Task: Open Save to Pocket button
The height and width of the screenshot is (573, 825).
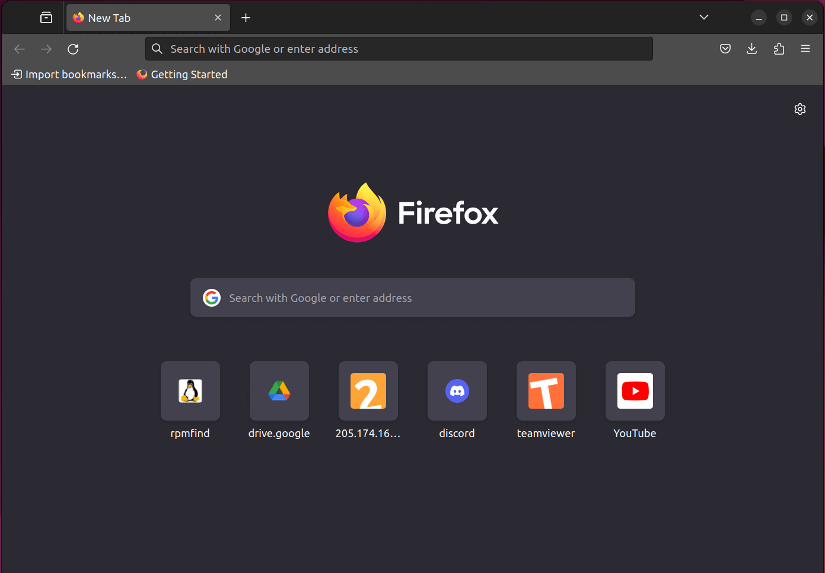Action: [725, 49]
